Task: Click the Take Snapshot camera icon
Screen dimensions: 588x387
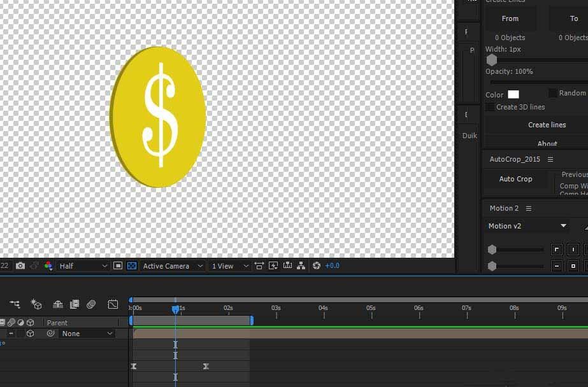Action: click(20, 266)
